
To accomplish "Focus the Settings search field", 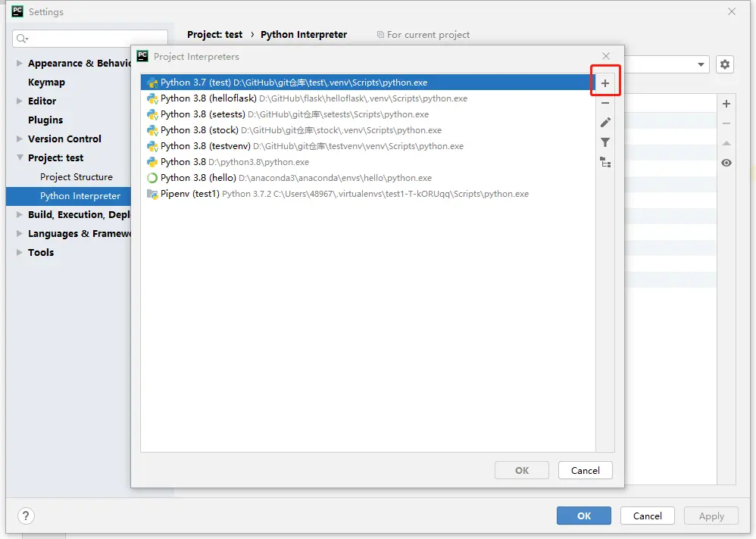I will [90, 39].
